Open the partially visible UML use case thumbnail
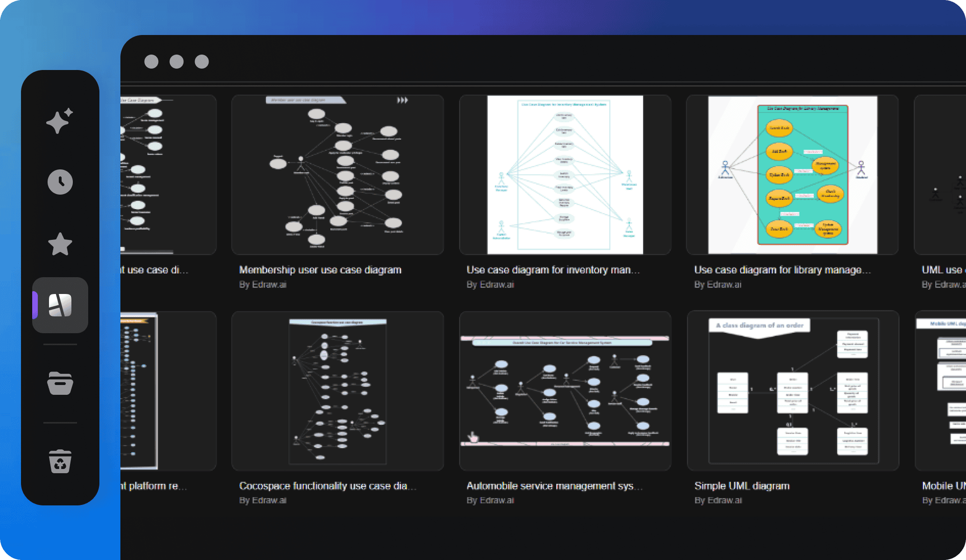Viewport: 966px width, 560px height. (x=940, y=175)
